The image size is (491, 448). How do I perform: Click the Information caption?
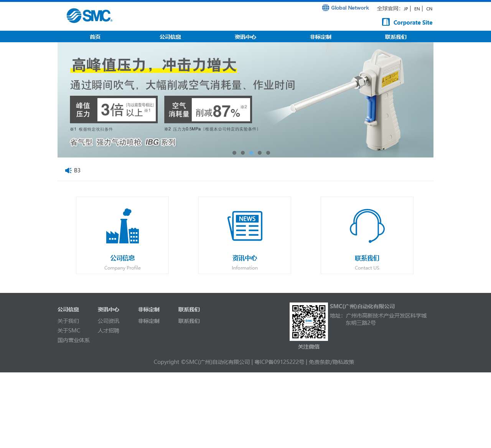click(245, 268)
